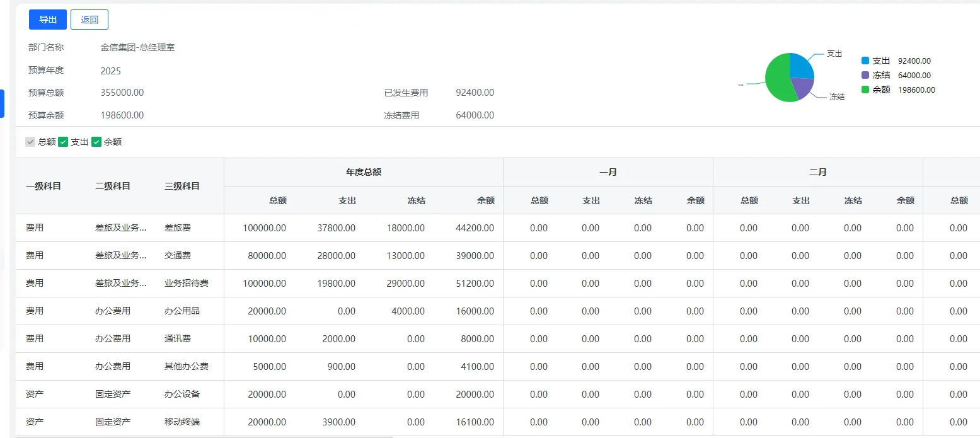Click the 资产 cell in 移动终端 row

35,422
